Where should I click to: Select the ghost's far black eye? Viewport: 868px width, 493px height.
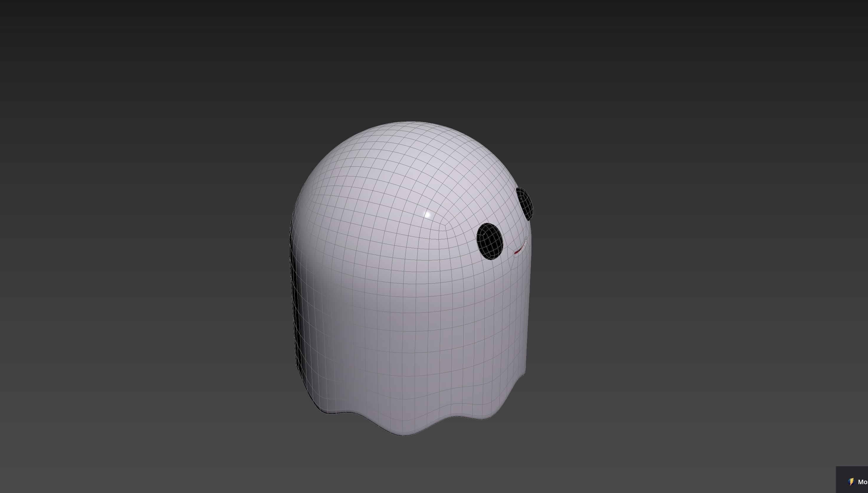525,204
